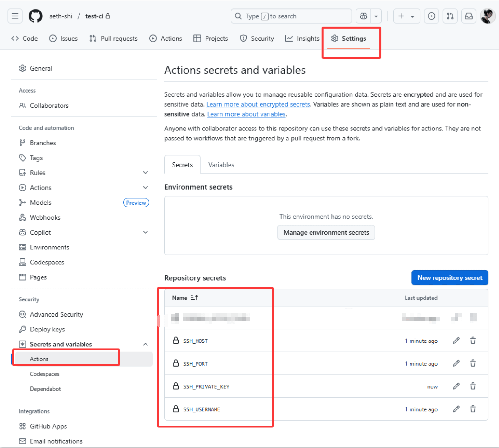
Task: Switch to the Code tab
Action: pyautogui.click(x=25, y=39)
